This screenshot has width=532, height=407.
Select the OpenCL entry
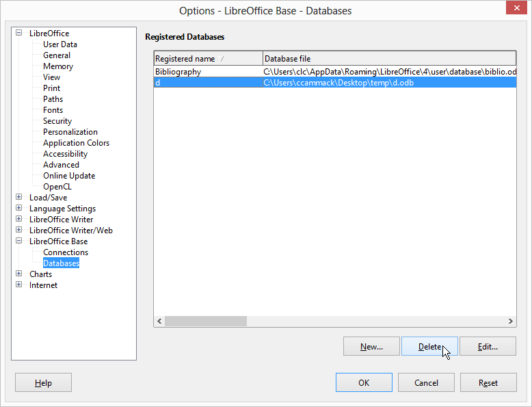pyautogui.click(x=57, y=187)
